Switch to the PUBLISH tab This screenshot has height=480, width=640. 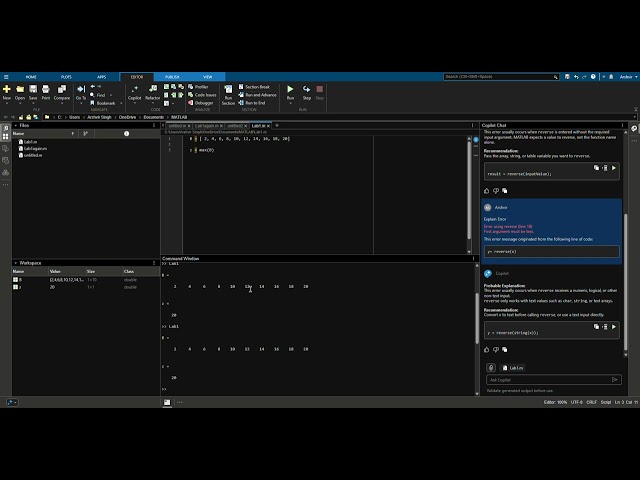tap(172, 77)
